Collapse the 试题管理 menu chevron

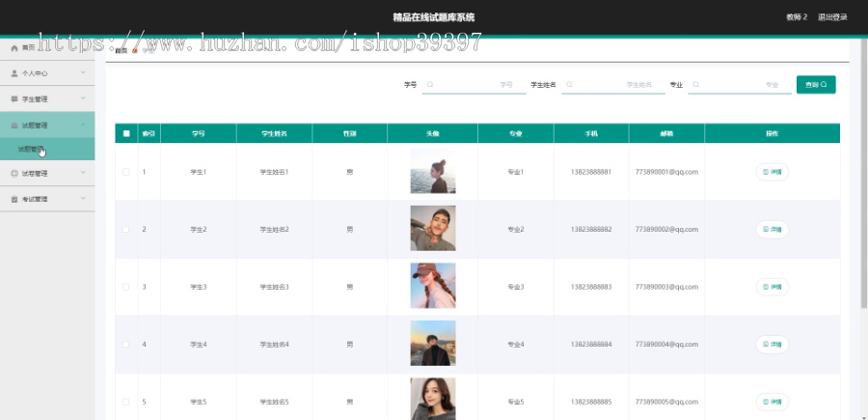[83, 125]
